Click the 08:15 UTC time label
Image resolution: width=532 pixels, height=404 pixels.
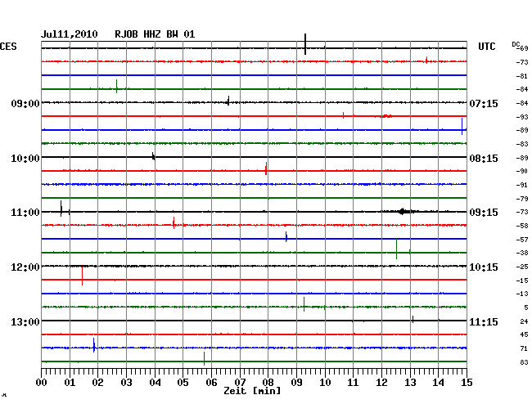(484, 159)
